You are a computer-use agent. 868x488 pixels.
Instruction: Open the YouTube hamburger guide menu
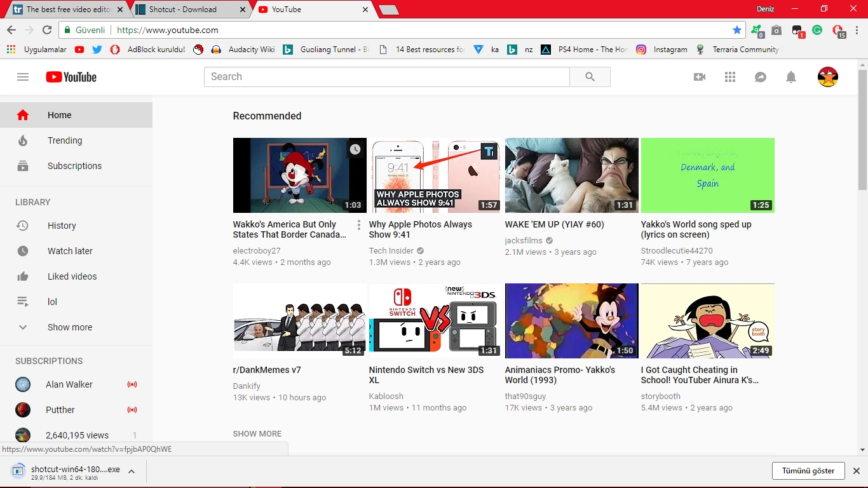(x=23, y=77)
